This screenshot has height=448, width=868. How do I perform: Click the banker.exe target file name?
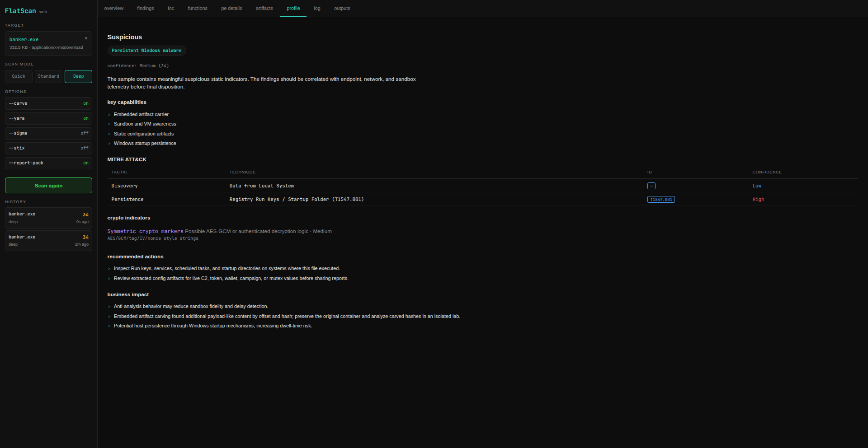coord(24,40)
